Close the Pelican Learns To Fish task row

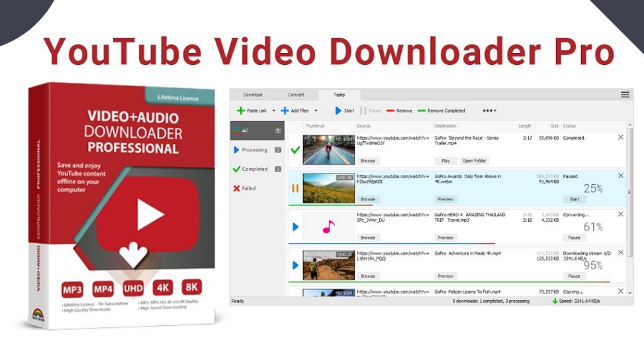[621, 291]
